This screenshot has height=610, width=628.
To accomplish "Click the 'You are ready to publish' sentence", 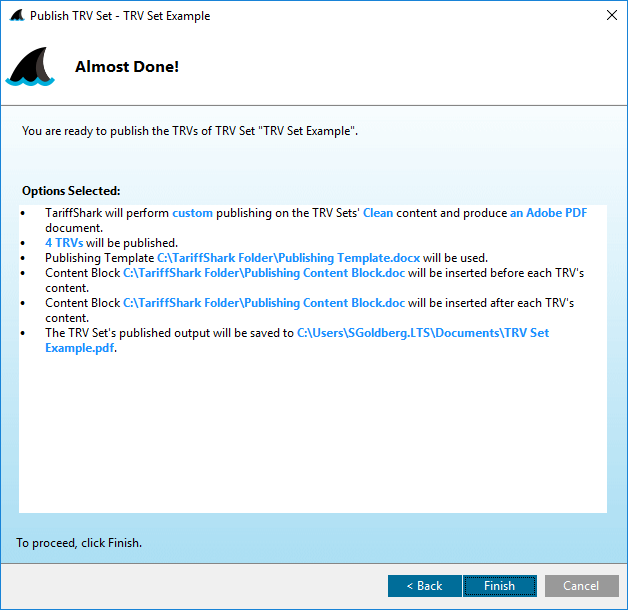I will [190, 131].
